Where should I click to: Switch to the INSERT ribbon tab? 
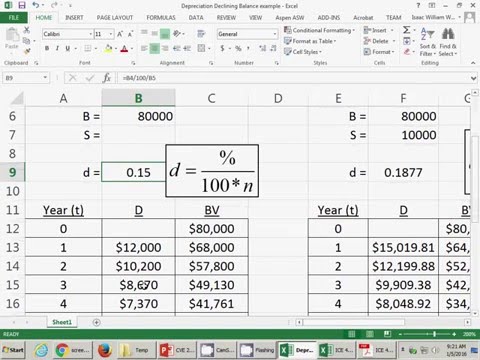point(74,17)
